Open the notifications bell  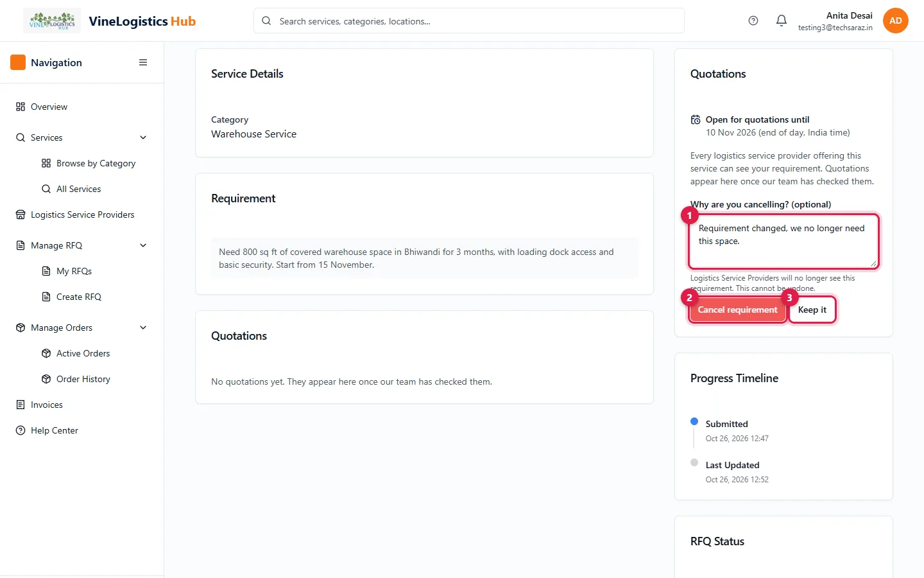782,21
